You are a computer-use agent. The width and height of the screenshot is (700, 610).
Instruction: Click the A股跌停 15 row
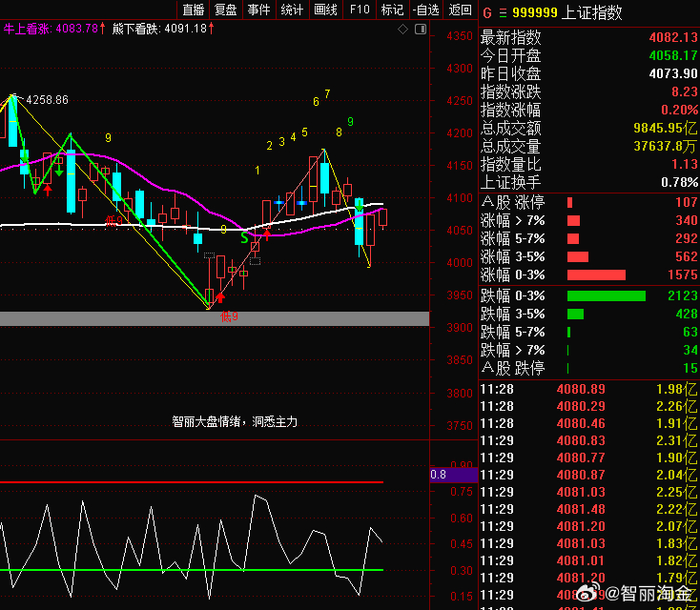coord(588,368)
